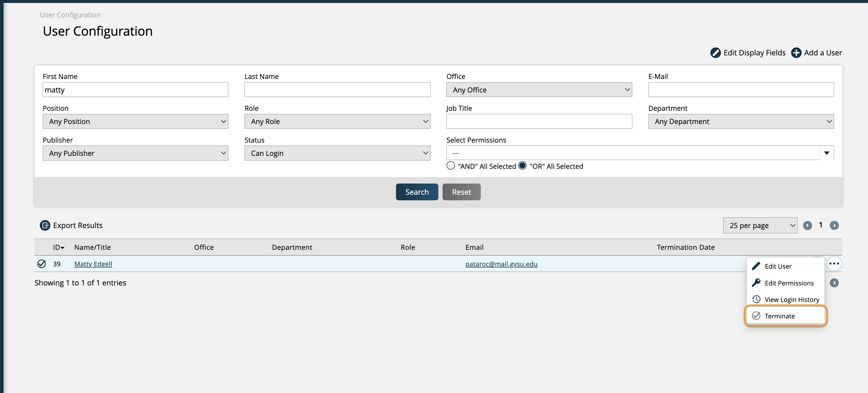Viewport: 868px width, 393px height.
Task: Click the Department column header in the table
Action: click(292, 247)
